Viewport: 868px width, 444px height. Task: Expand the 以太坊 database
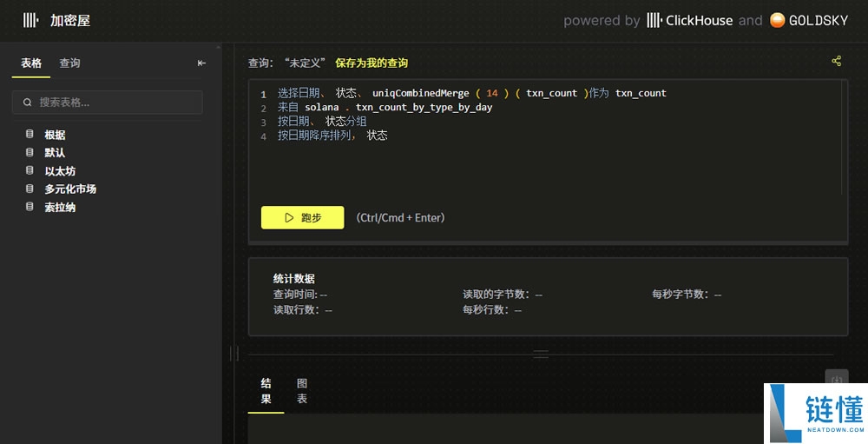(x=60, y=171)
